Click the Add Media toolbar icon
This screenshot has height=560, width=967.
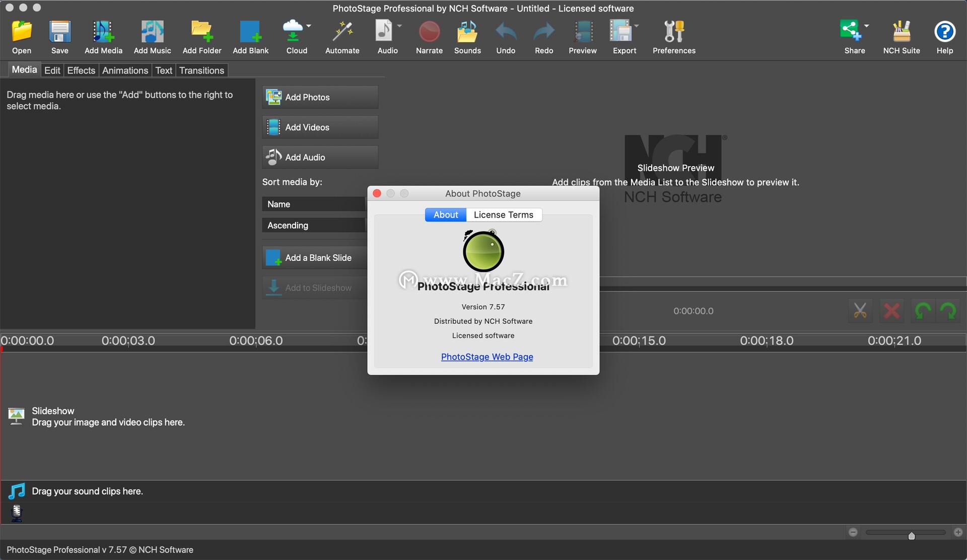coord(103,32)
